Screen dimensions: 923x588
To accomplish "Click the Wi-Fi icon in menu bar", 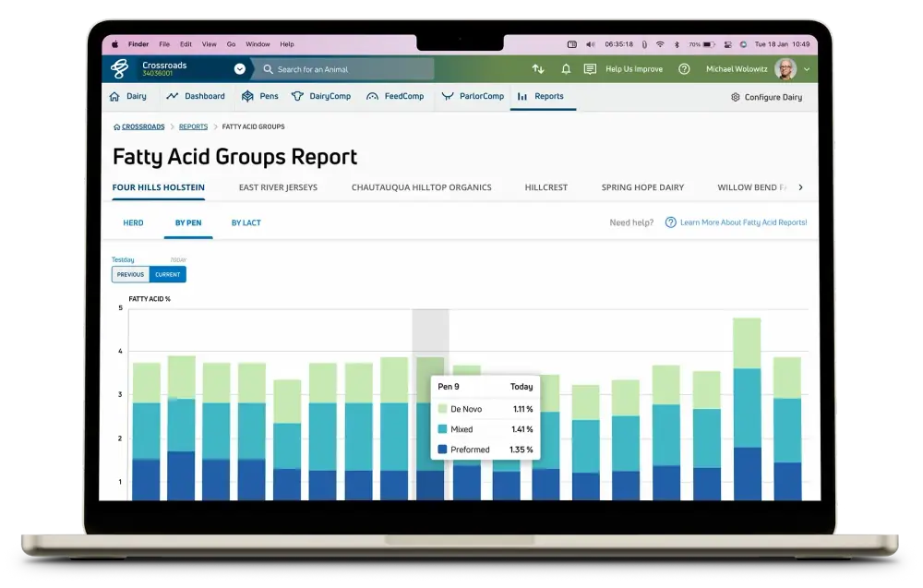I will (660, 44).
